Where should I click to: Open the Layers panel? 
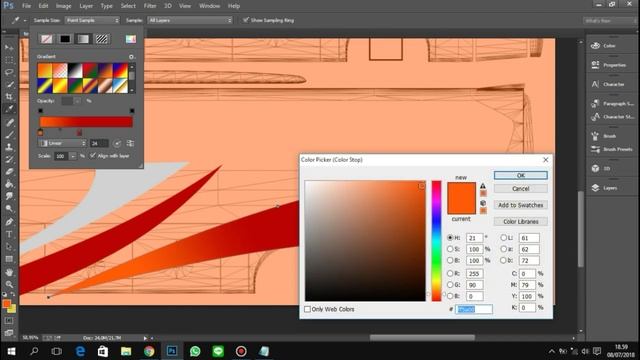point(610,188)
